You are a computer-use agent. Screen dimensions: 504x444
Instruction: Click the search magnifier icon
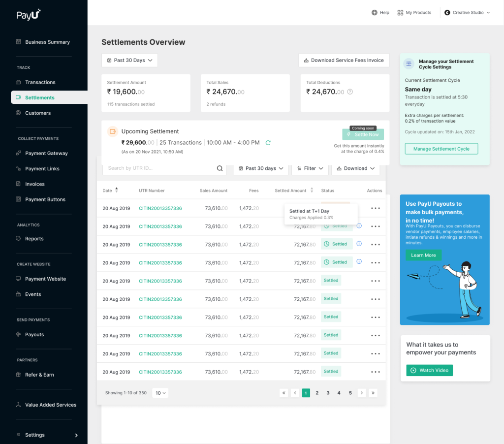pos(220,168)
